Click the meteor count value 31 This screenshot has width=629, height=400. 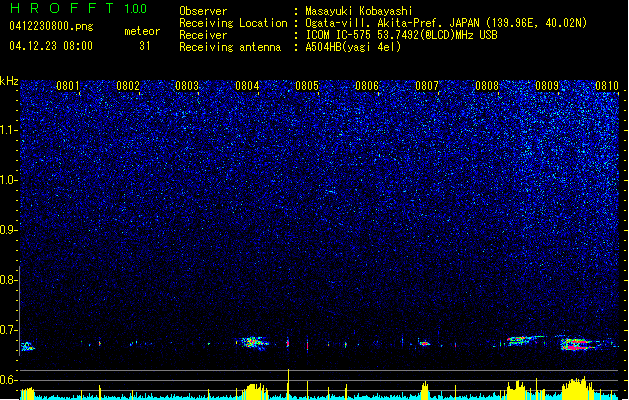(145, 46)
